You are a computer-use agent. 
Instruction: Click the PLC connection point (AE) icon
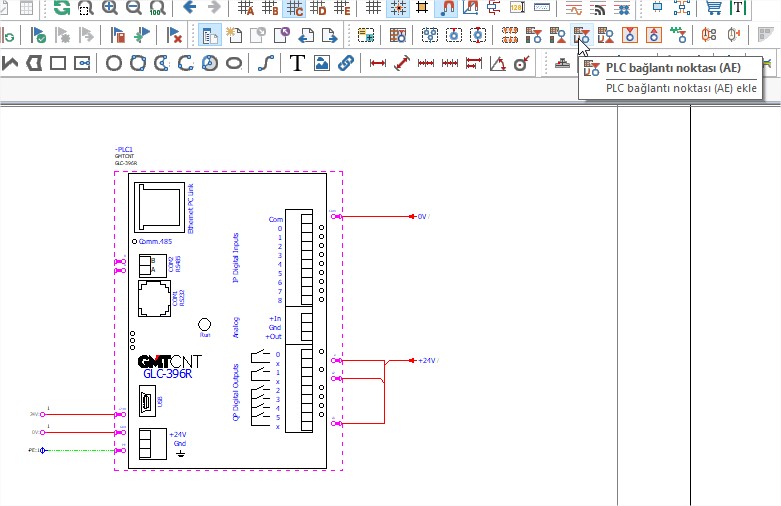tap(581, 35)
